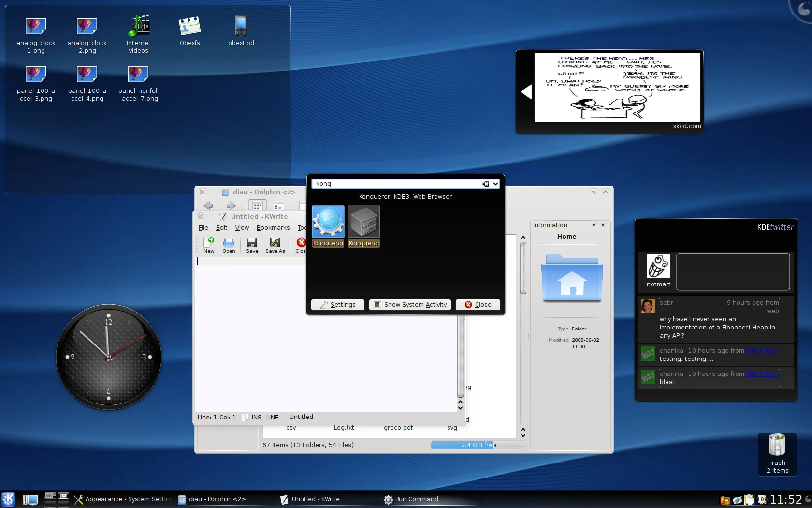
Task: Open the KDE application launcher menu
Action: click(x=8, y=499)
